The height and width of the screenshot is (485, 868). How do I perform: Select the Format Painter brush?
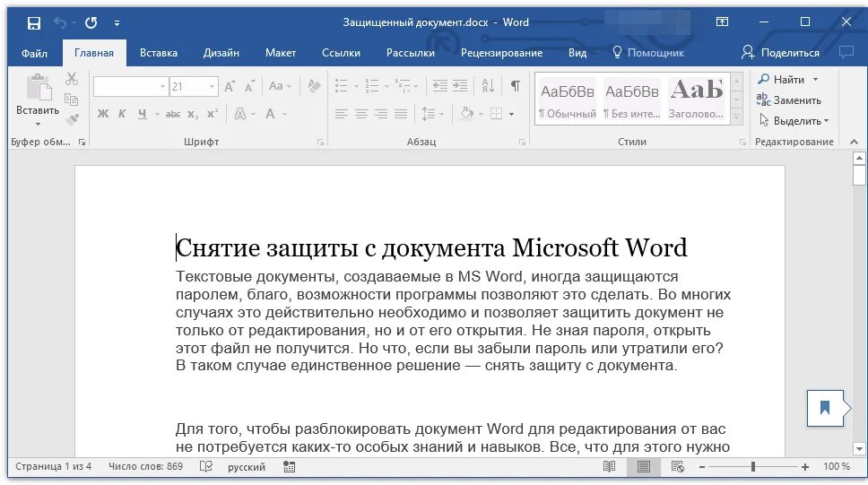(72, 119)
